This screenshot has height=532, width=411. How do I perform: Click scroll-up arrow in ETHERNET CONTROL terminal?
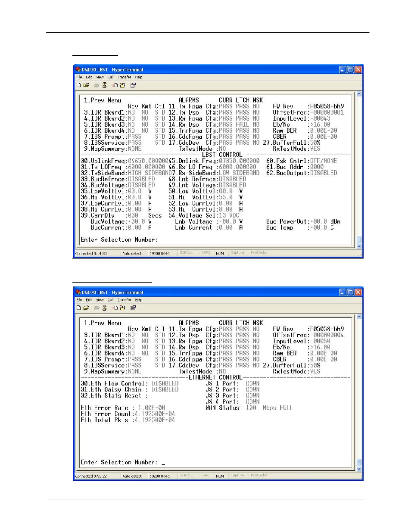tap(359, 317)
